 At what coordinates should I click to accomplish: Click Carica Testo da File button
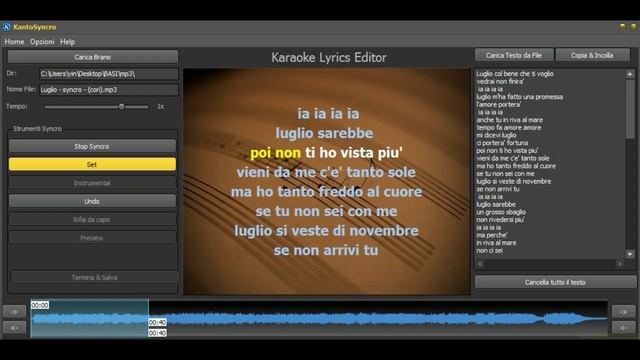pos(514,55)
